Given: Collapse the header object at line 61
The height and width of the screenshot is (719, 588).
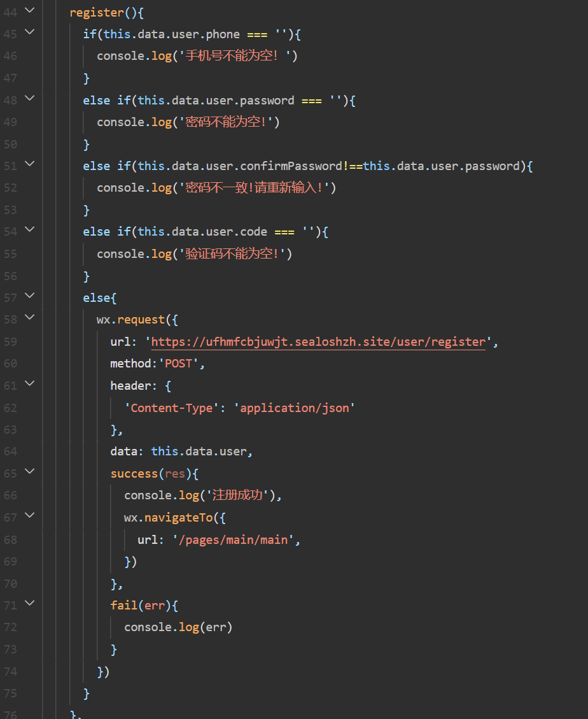Looking at the screenshot, I should click(30, 383).
